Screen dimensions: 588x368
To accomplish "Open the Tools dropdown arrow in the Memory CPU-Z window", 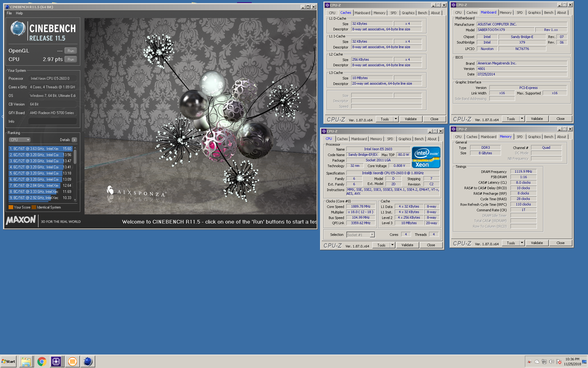I will (x=522, y=243).
